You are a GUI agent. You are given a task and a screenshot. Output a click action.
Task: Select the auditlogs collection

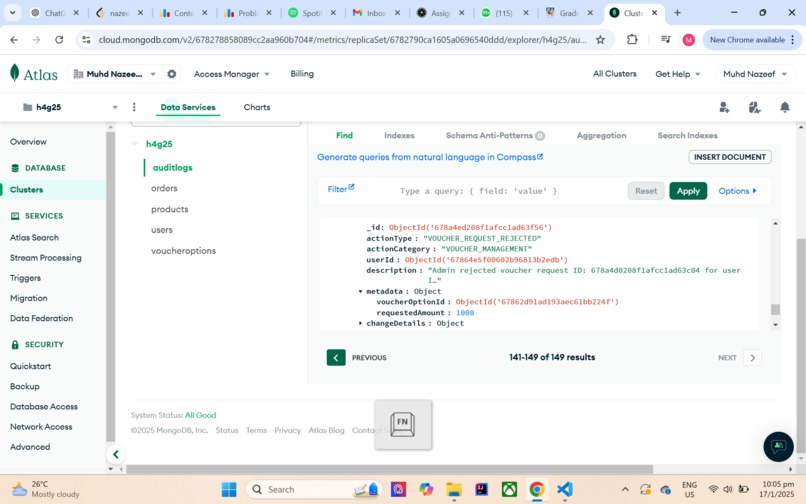(x=172, y=168)
